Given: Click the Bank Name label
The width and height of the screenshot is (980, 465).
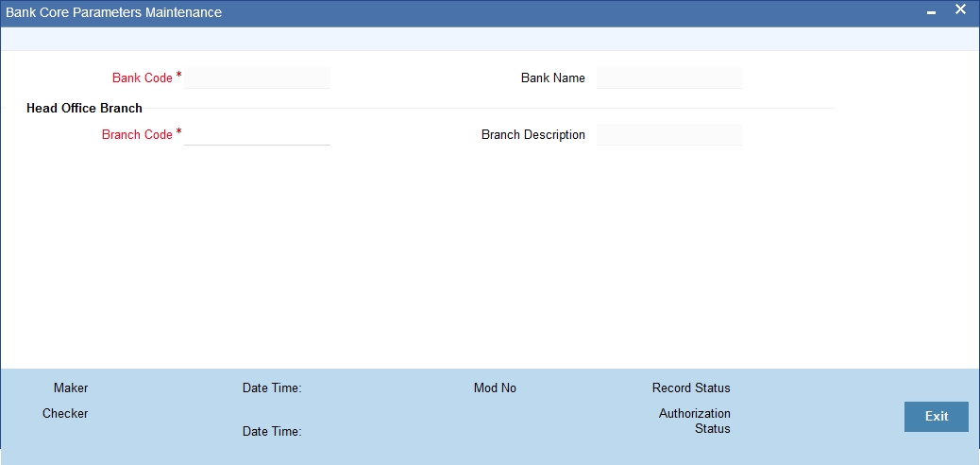Looking at the screenshot, I should coord(553,77).
